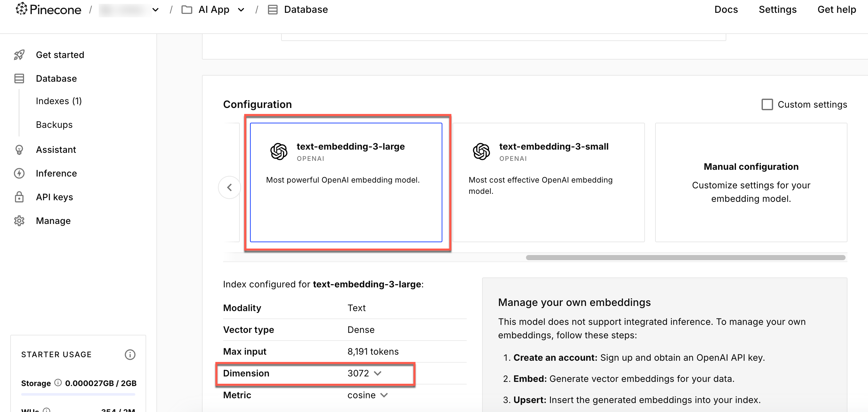The width and height of the screenshot is (868, 412).
Task: Click the Assistant lightbulb icon
Action: (x=19, y=150)
